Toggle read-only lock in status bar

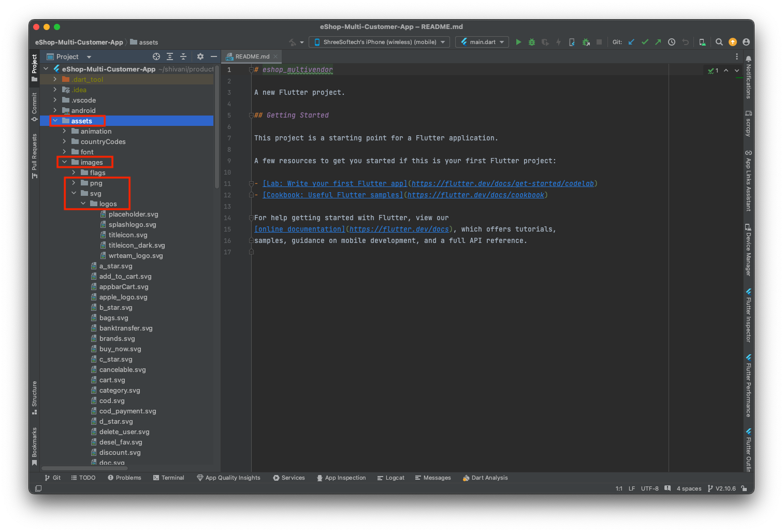point(744,488)
